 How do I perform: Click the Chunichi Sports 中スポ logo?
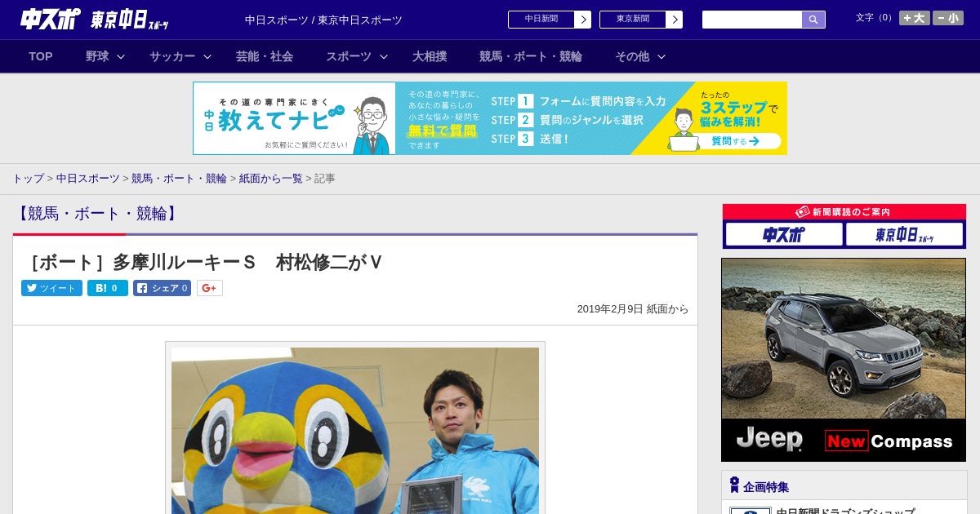point(51,20)
